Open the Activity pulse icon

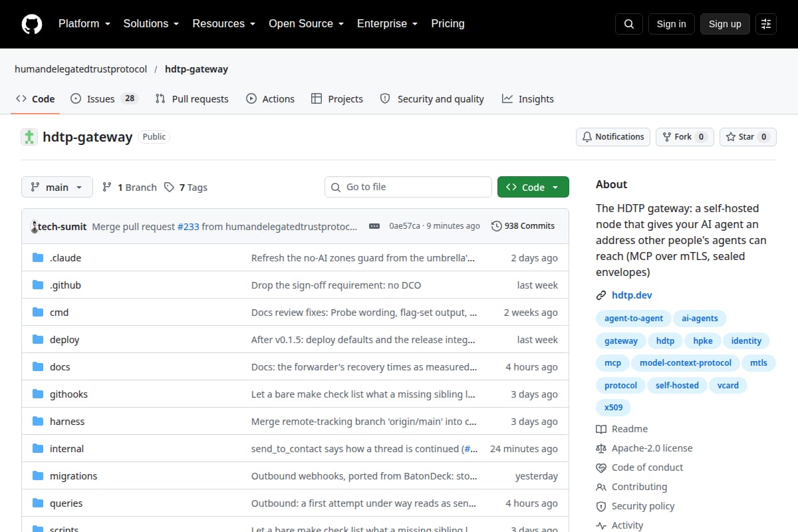pos(601,526)
